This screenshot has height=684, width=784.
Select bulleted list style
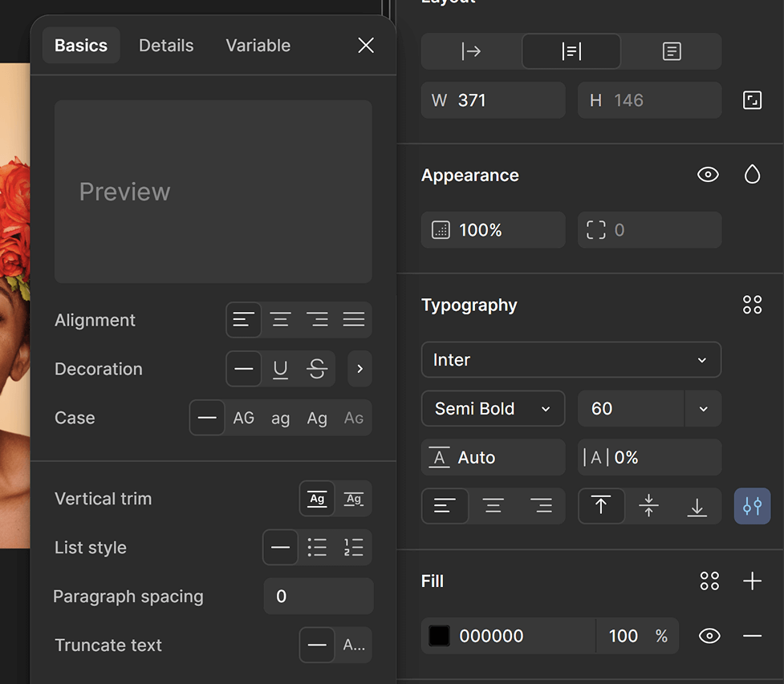317,548
